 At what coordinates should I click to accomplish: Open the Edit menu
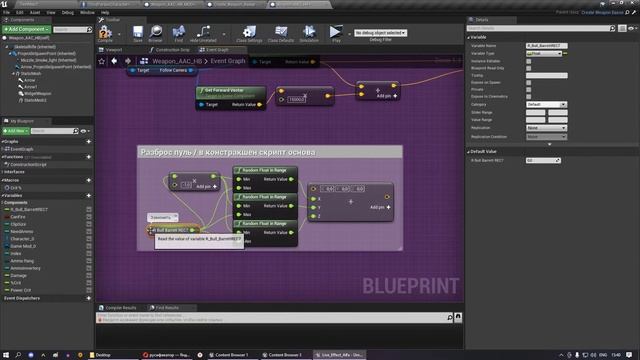tap(20, 13)
